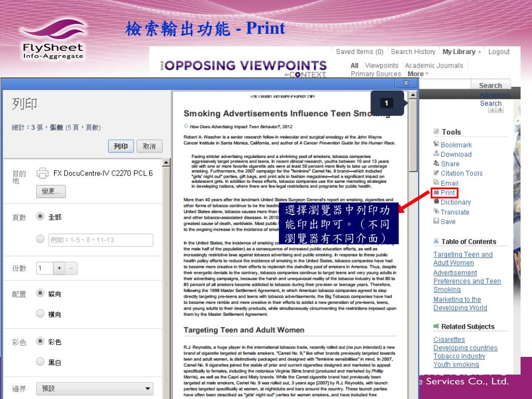The image size is (532, 399).
Task: Click the 列印 print button
Action: click(121, 146)
